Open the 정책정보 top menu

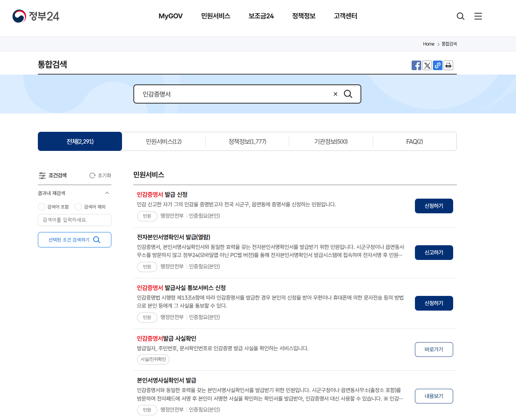click(304, 16)
